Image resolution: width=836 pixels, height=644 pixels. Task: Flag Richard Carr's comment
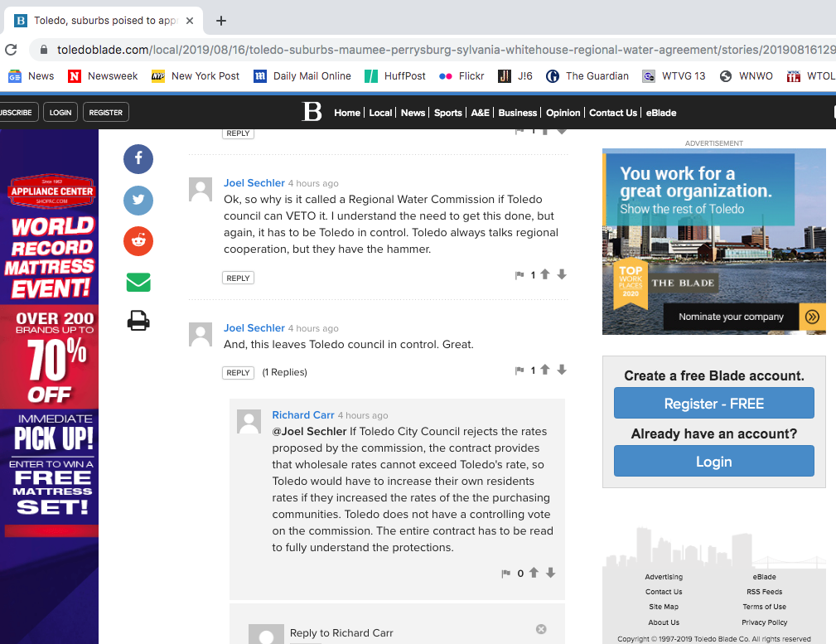click(x=505, y=574)
